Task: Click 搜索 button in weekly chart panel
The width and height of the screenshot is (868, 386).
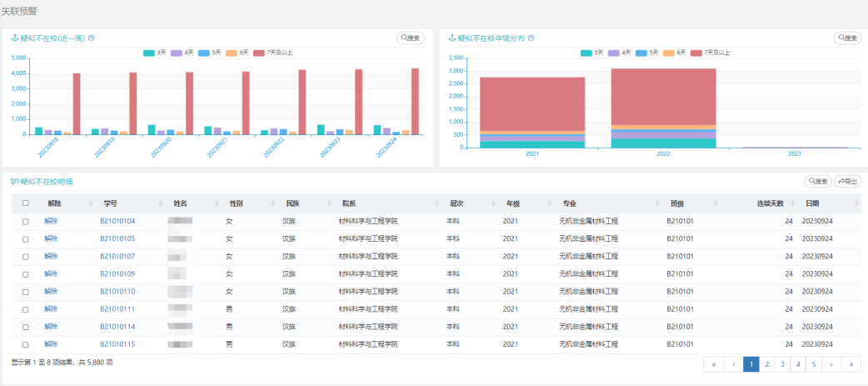Action: [x=410, y=38]
